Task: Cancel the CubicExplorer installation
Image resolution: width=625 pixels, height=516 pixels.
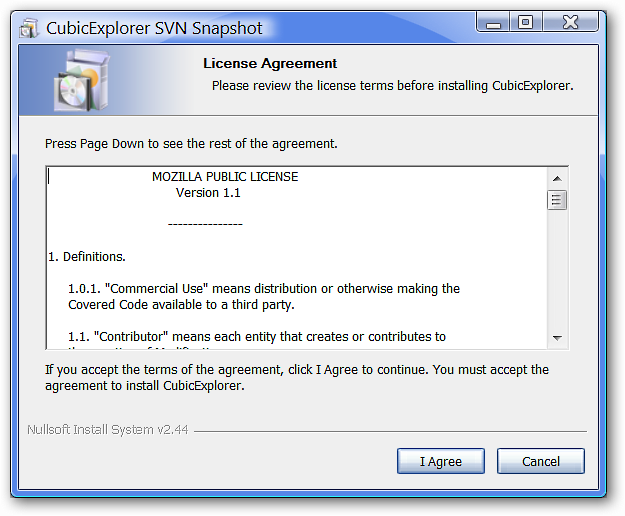Action: coord(540,461)
